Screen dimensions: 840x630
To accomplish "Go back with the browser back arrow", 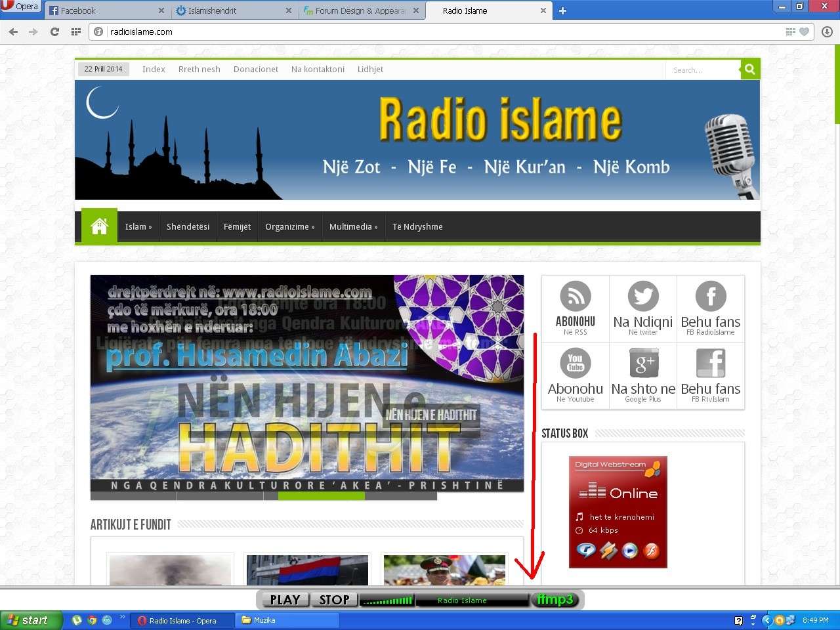I will coord(13,31).
